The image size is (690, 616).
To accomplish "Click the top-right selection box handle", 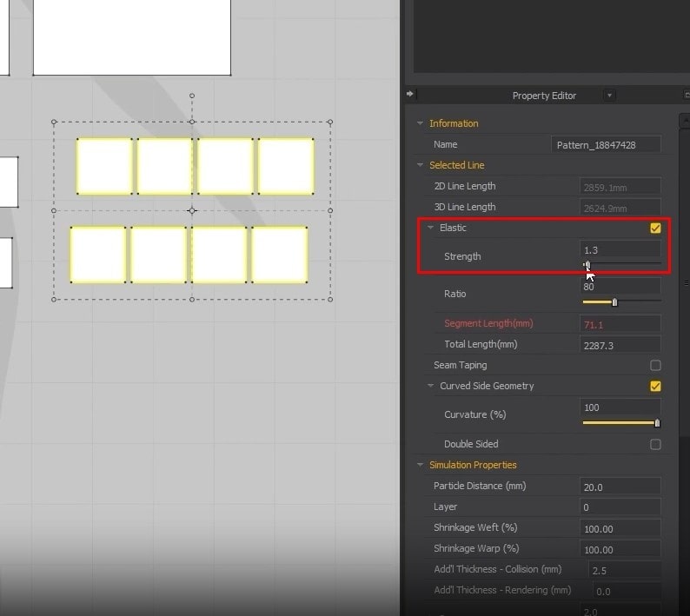I will pos(330,122).
